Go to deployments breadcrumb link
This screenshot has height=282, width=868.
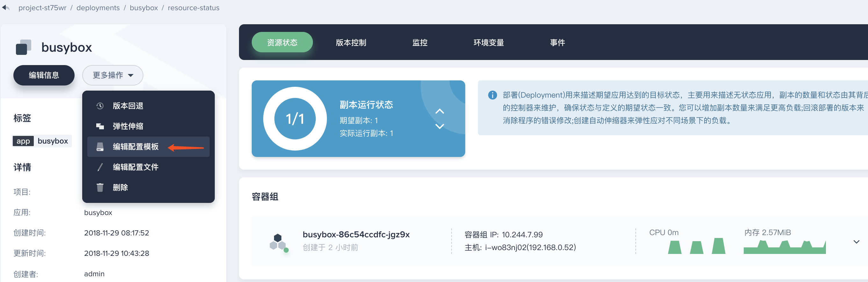pos(98,8)
